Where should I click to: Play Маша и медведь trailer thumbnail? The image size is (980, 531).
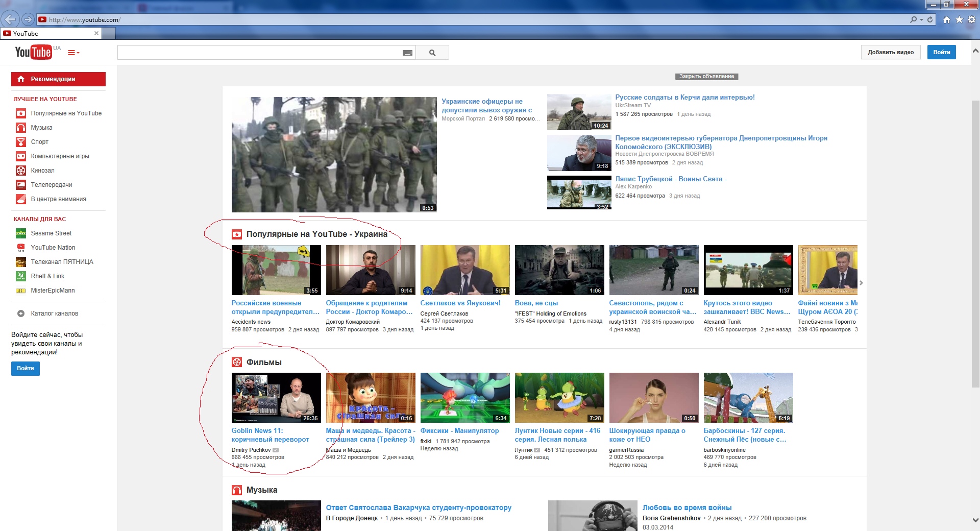371,398
